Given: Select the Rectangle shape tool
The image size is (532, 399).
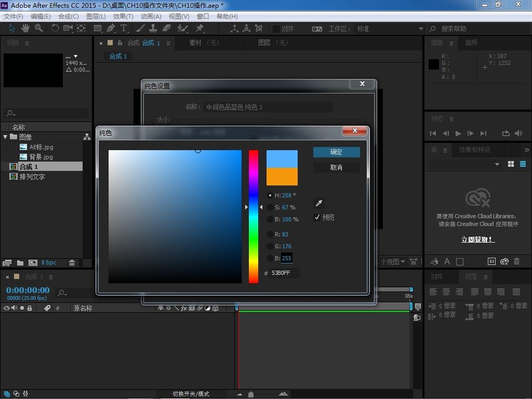Looking at the screenshot, I should (98, 28).
